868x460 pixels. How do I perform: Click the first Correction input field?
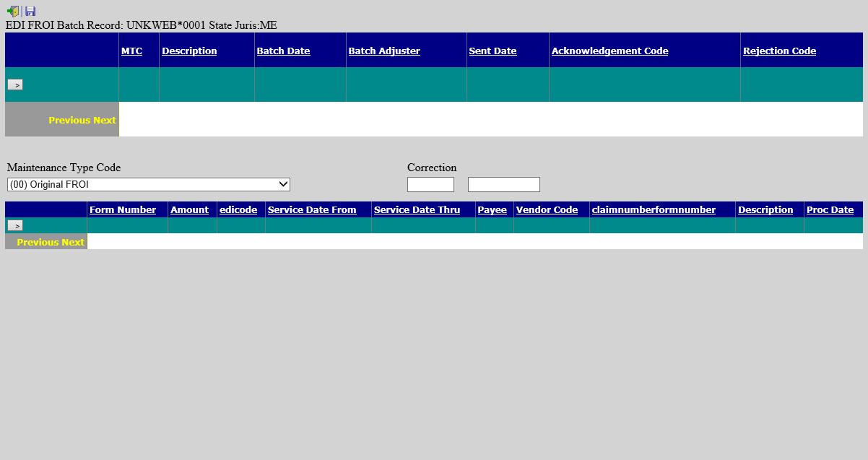point(430,185)
